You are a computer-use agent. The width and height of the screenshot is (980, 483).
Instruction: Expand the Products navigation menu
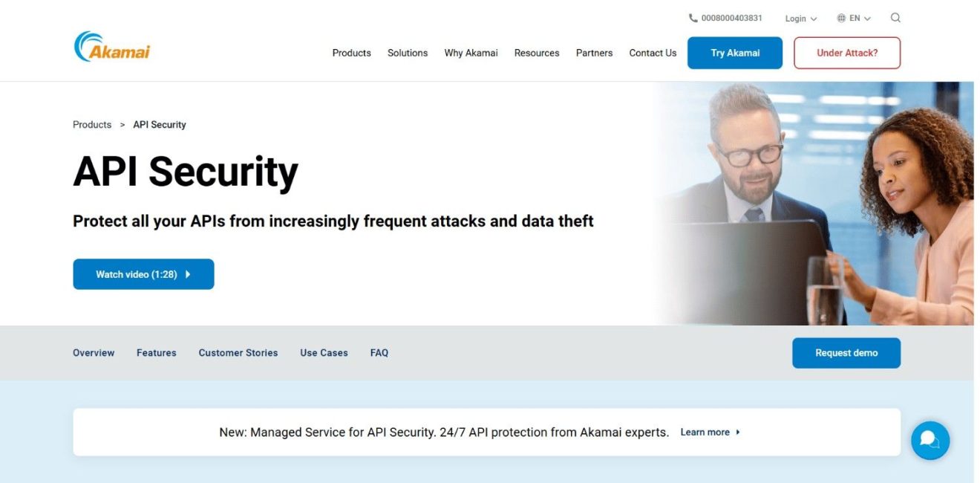tap(351, 53)
